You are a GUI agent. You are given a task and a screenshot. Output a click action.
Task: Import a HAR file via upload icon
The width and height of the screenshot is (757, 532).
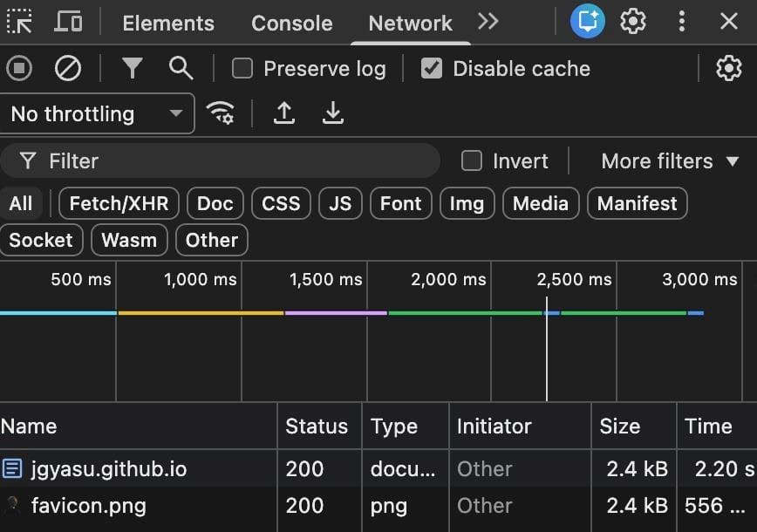(x=283, y=113)
